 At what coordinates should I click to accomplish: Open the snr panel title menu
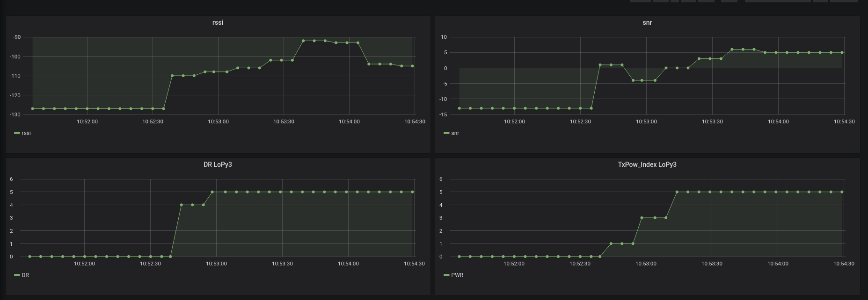click(x=647, y=22)
